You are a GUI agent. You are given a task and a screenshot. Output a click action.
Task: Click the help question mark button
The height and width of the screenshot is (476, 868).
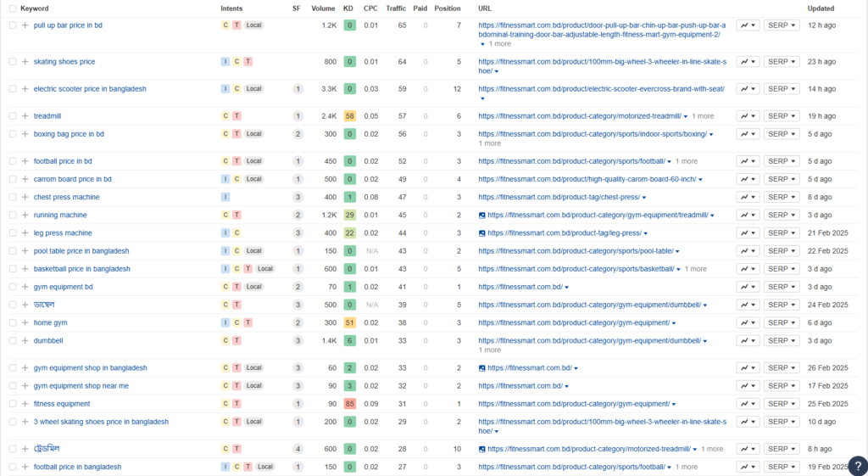pos(857,466)
